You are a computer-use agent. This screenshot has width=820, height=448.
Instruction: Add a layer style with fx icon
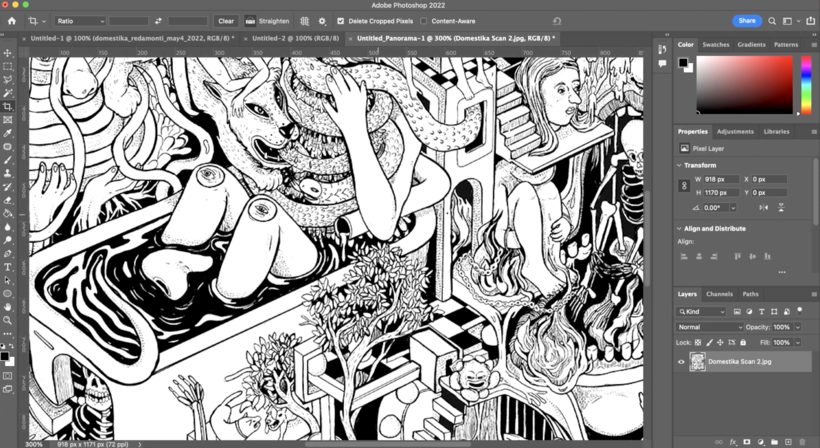tap(733, 442)
